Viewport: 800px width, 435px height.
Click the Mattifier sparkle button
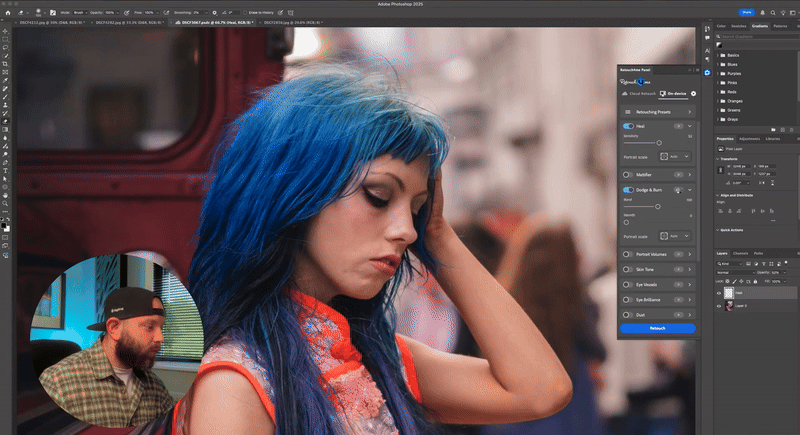pos(678,175)
